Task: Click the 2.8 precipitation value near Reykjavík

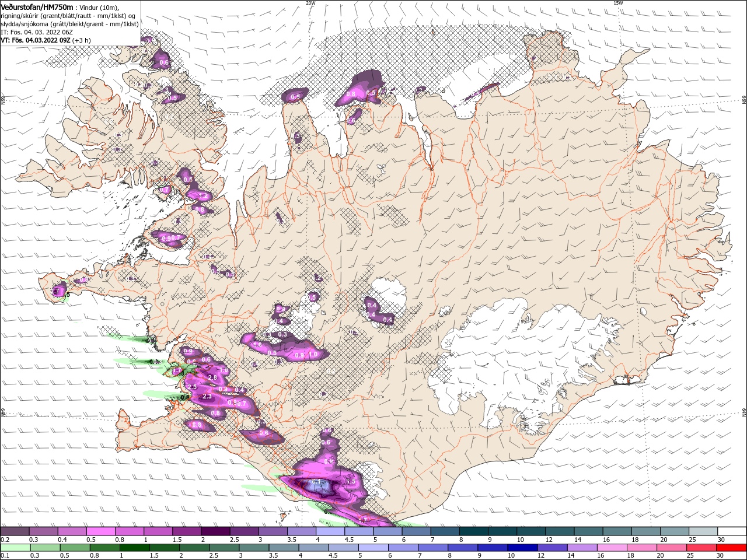Action: [x=212, y=378]
